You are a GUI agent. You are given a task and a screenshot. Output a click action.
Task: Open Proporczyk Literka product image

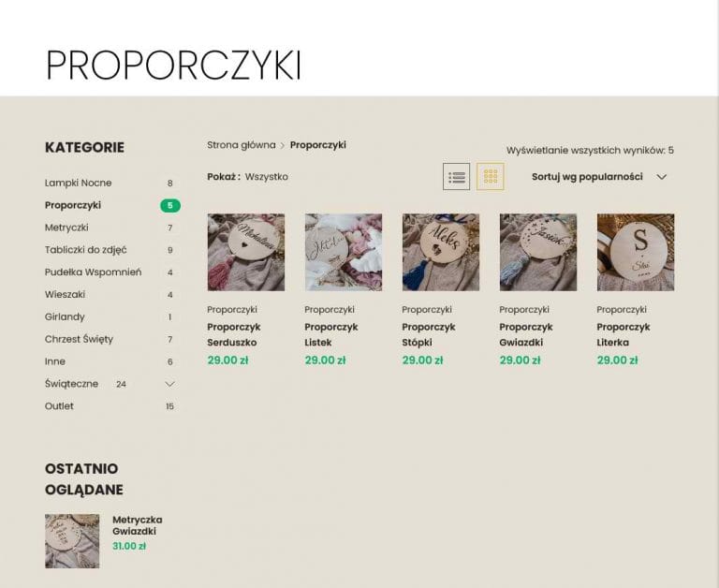(x=636, y=252)
